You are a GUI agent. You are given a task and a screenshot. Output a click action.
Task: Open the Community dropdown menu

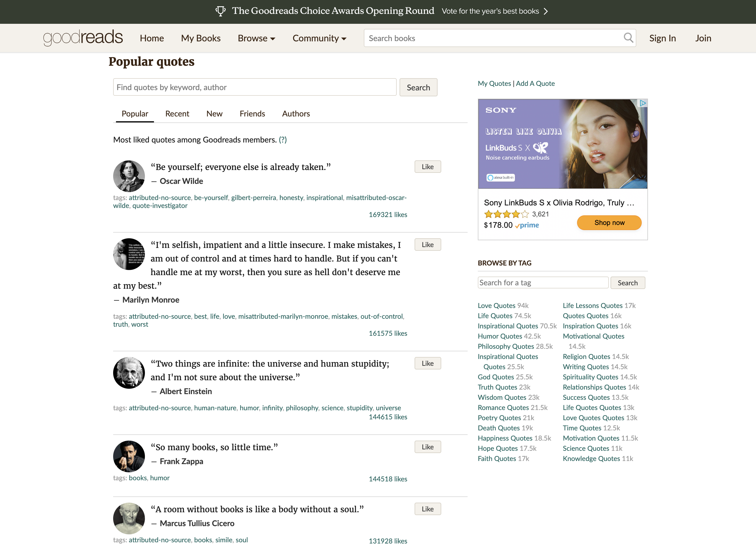click(319, 38)
